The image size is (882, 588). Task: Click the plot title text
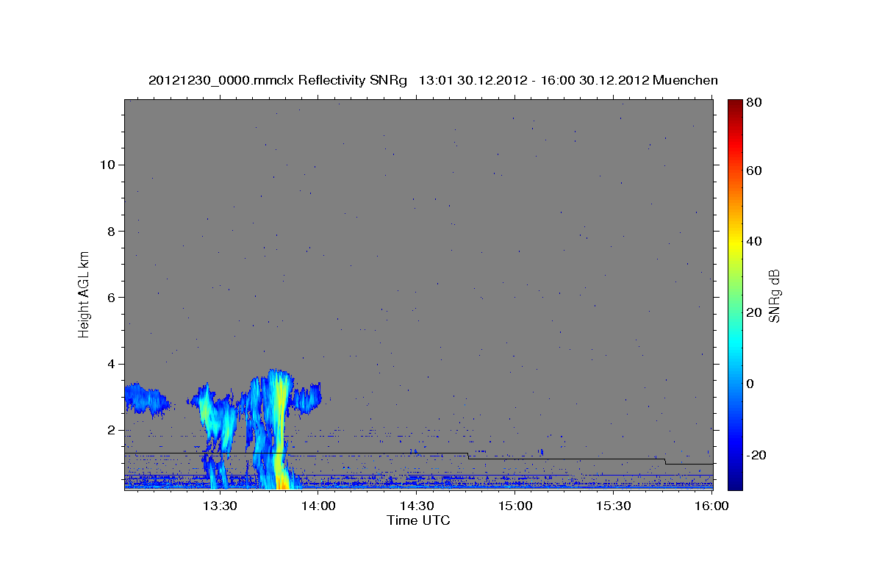point(433,80)
